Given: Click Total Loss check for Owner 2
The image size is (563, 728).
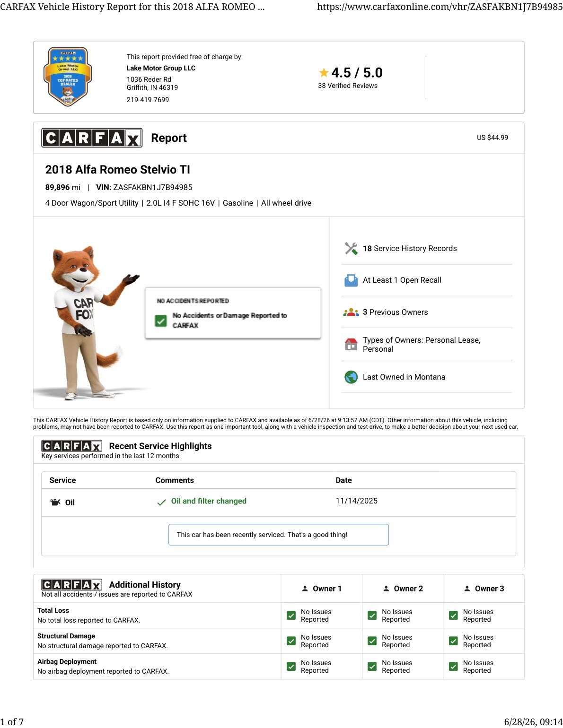Looking at the screenshot, I should 372,615.
